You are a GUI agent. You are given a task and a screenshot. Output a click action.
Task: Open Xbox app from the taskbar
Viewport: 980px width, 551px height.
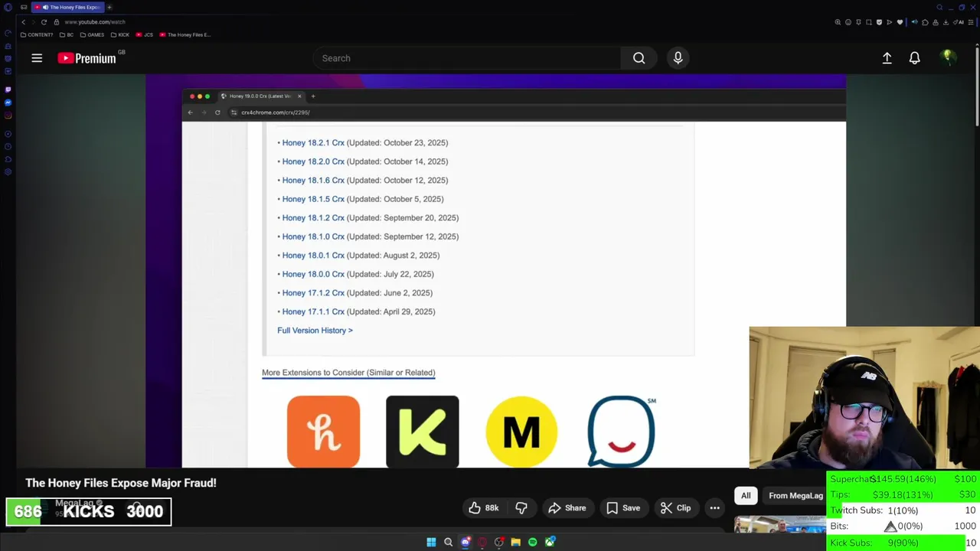pos(550,542)
